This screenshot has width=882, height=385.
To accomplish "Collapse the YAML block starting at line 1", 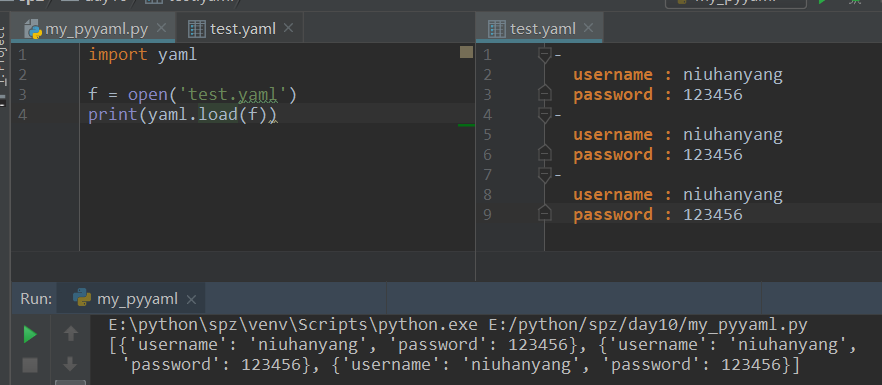I will 544,55.
